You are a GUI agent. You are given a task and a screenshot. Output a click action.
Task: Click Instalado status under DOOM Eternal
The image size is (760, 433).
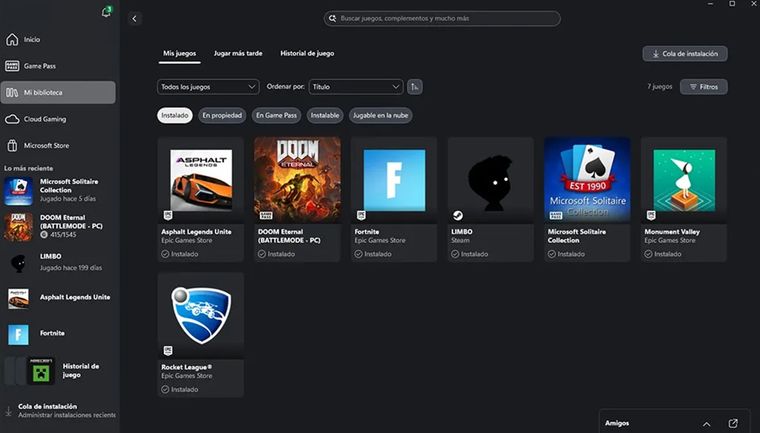pos(276,254)
